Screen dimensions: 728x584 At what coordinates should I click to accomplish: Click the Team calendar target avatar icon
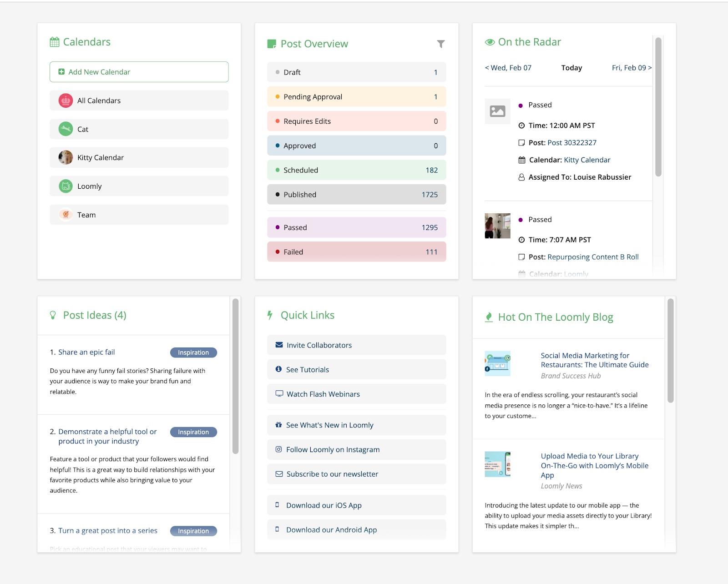66,215
